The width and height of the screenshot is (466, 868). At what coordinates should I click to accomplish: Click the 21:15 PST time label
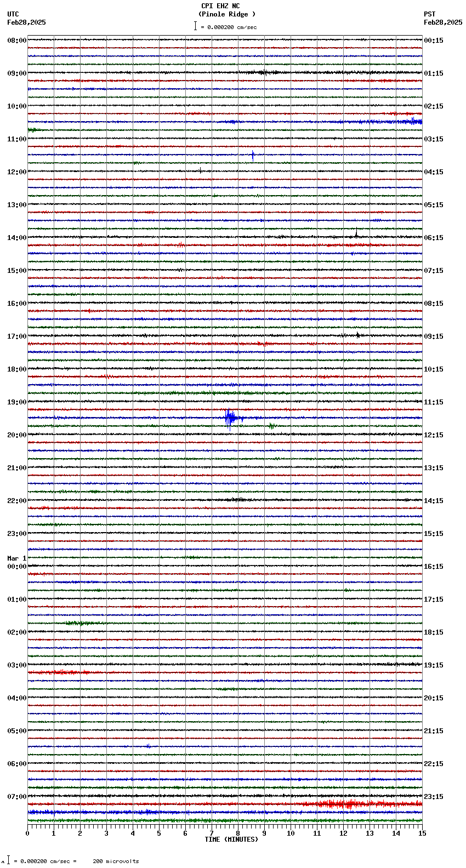click(434, 731)
